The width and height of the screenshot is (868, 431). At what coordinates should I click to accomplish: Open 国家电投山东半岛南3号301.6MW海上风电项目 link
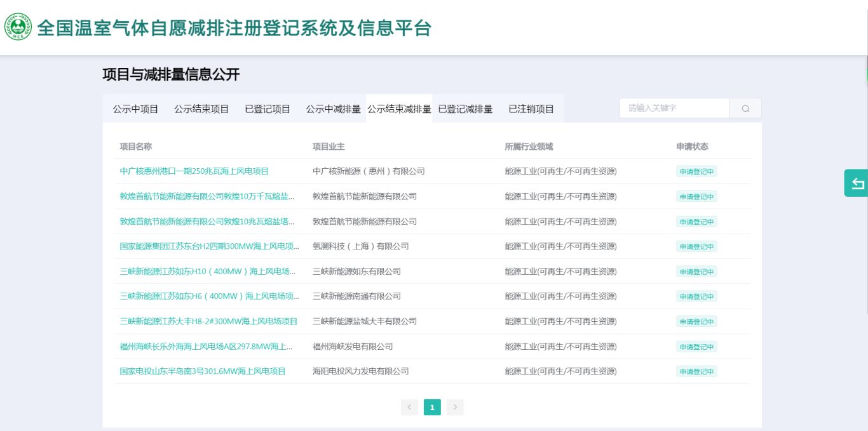pyautogui.click(x=203, y=371)
